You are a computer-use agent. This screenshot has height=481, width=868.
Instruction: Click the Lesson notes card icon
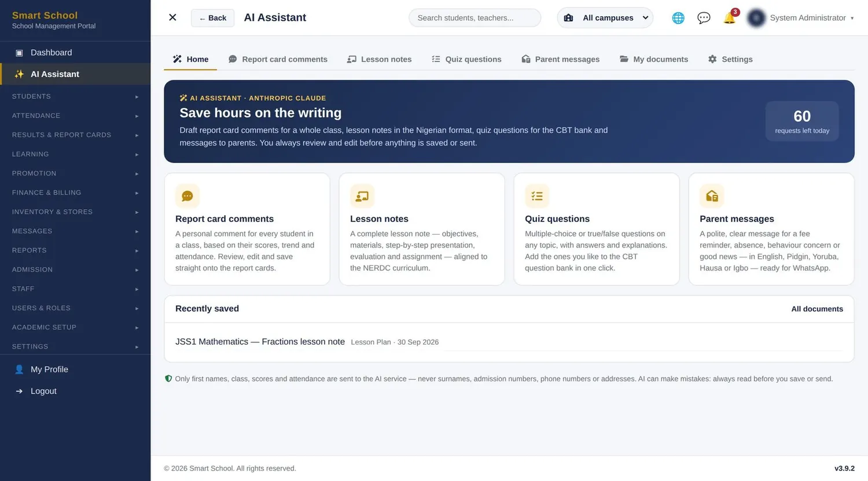point(362,196)
